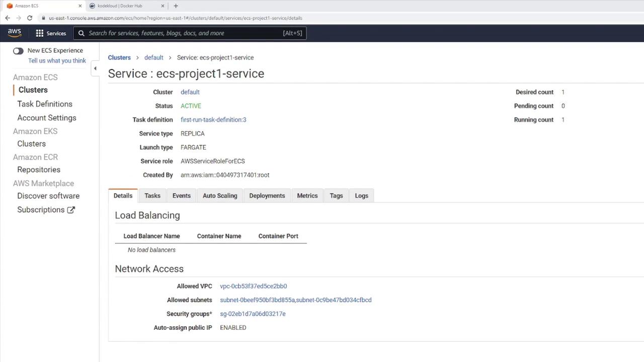This screenshot has height=362, width=644.
Task: Collapse the left sidebar with arrow
Action: click(x=95, y=68)
